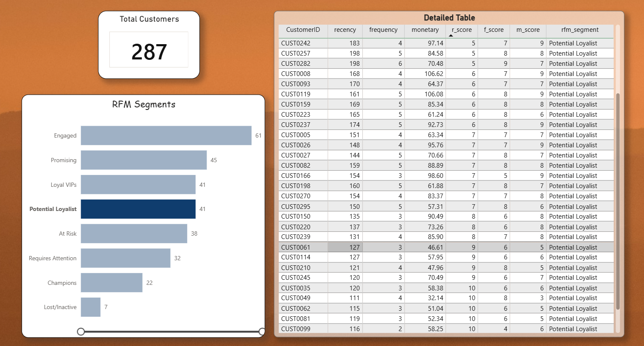
Task: Click recency value 183
Action: coord(355,43)
